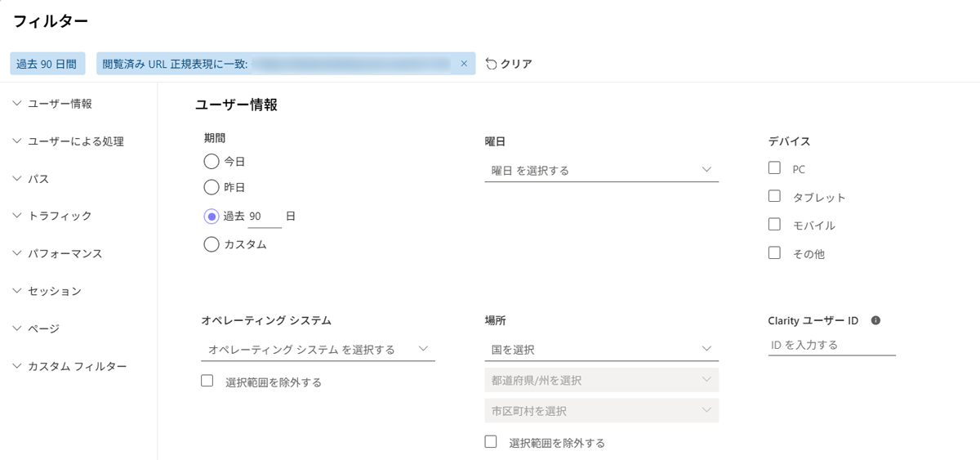Check the PC device checkbox

(775, 168)
